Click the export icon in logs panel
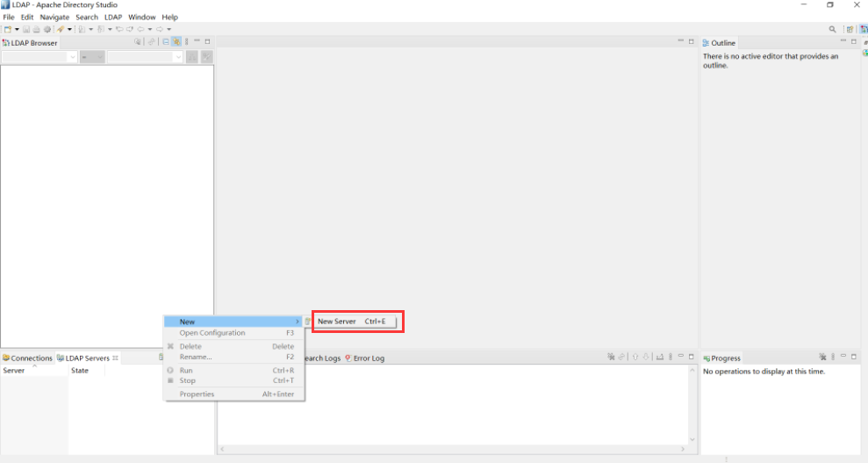 pyautogui.click(x=660, y=358)
